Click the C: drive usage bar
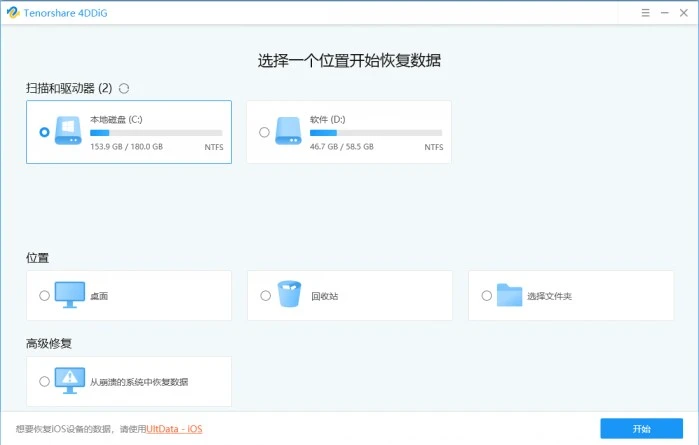699x445 pixels. coord(156,132)
